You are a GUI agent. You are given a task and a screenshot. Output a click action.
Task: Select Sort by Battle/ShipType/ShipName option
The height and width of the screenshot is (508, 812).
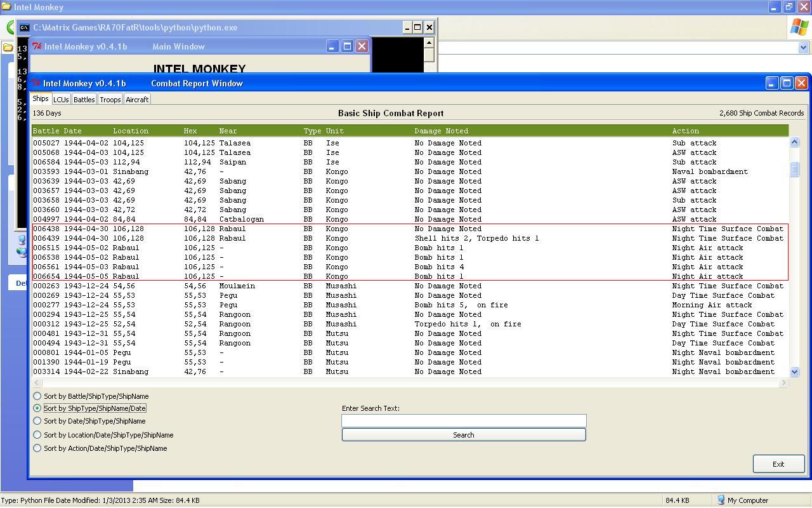point(37,396)
